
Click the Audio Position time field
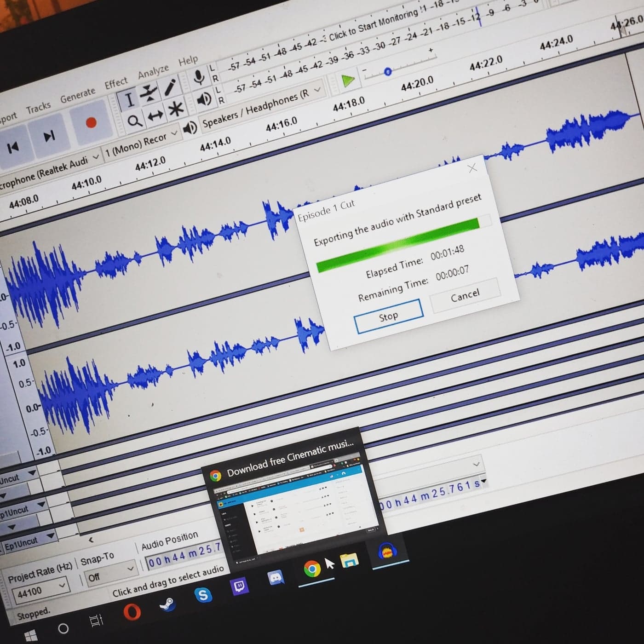[184, 556]
